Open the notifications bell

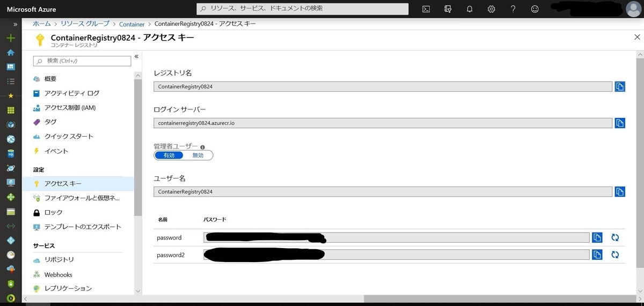(x=470, y=9)
